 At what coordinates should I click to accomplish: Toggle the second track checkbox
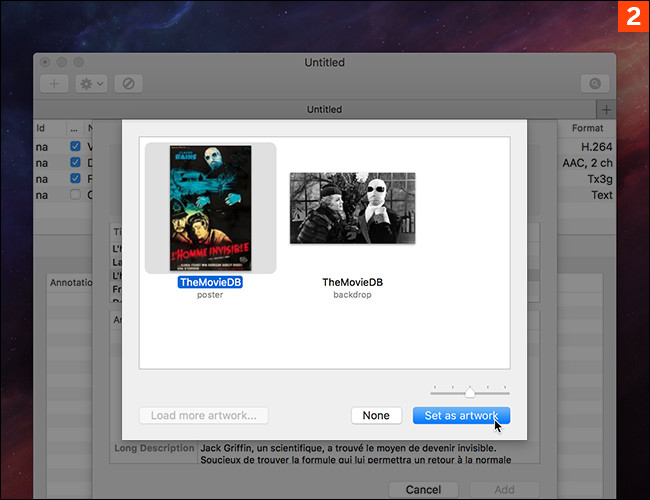(77, 162)
